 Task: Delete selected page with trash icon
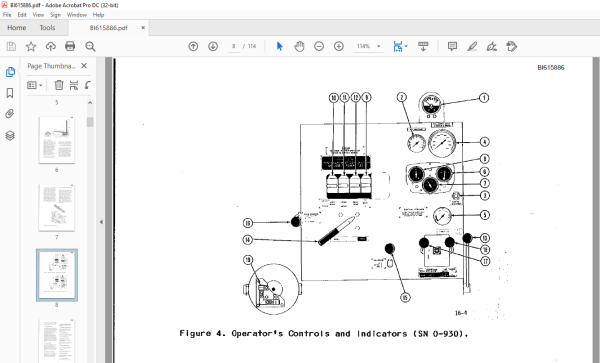click(x=59, y=85)
